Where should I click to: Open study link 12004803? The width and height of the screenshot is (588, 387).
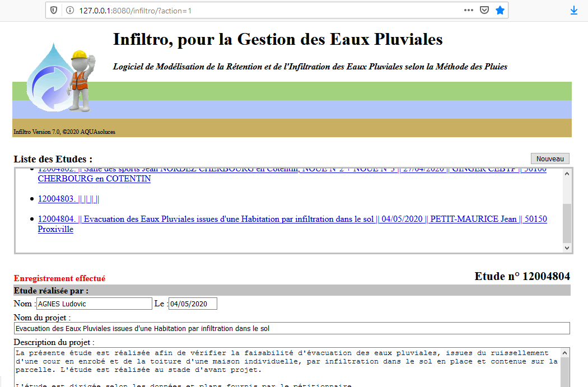68,199
